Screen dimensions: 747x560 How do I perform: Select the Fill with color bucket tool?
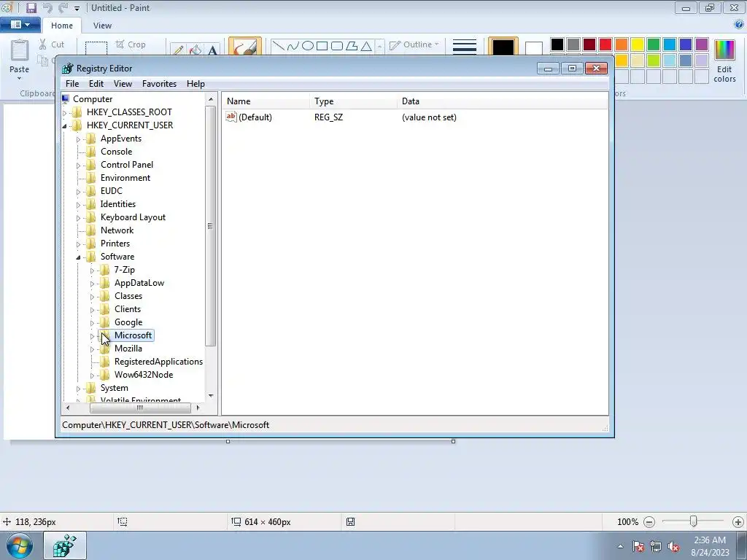[x=196, y=50]
